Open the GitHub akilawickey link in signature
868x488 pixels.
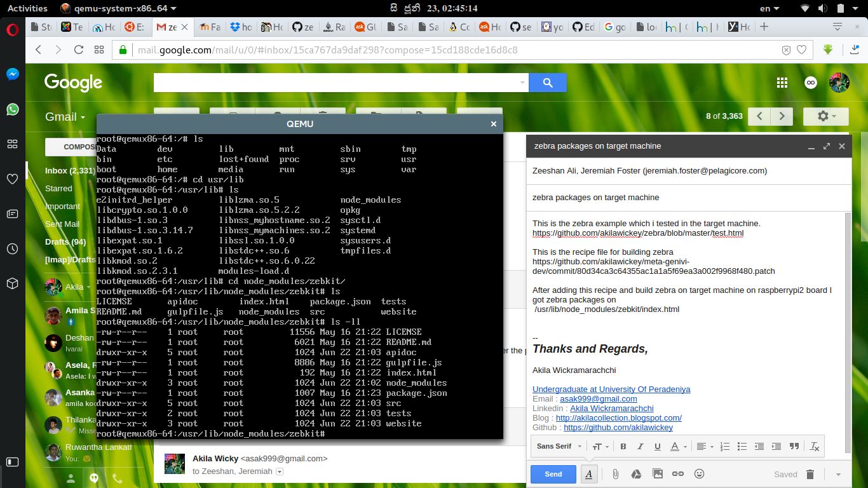coord(618,428)
